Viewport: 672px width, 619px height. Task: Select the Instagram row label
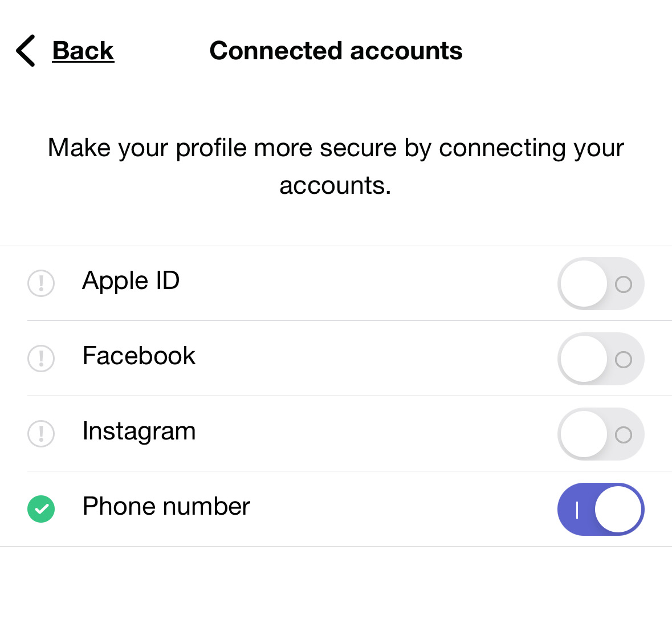coord(139,431)
